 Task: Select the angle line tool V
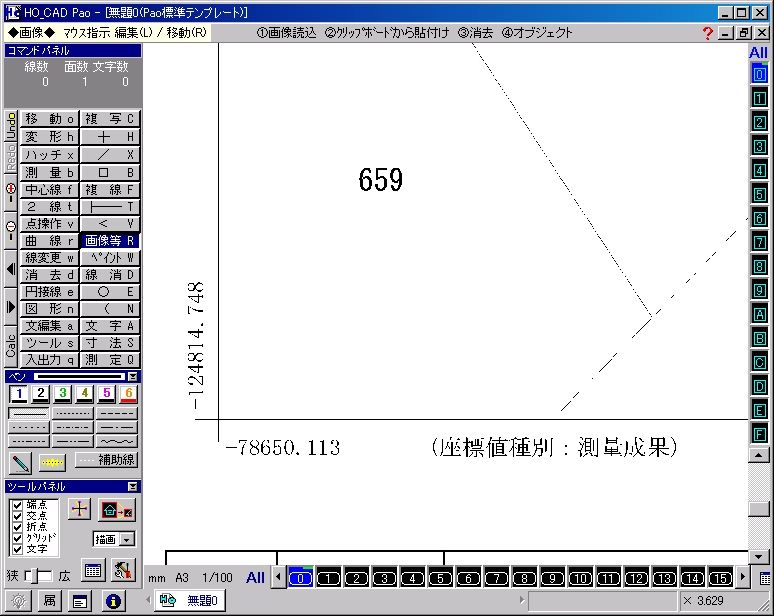(x=110, y=224)
